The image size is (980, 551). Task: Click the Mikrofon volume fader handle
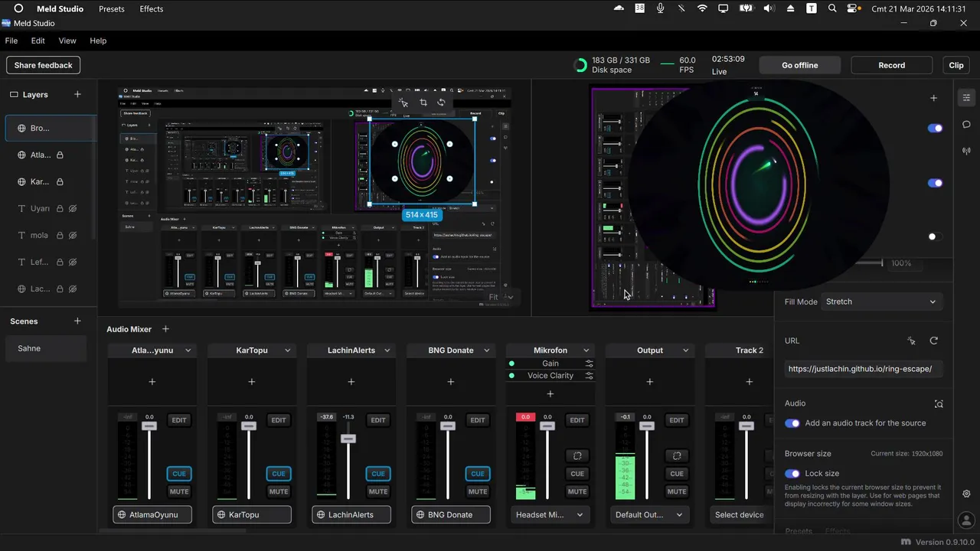[547, 425]
